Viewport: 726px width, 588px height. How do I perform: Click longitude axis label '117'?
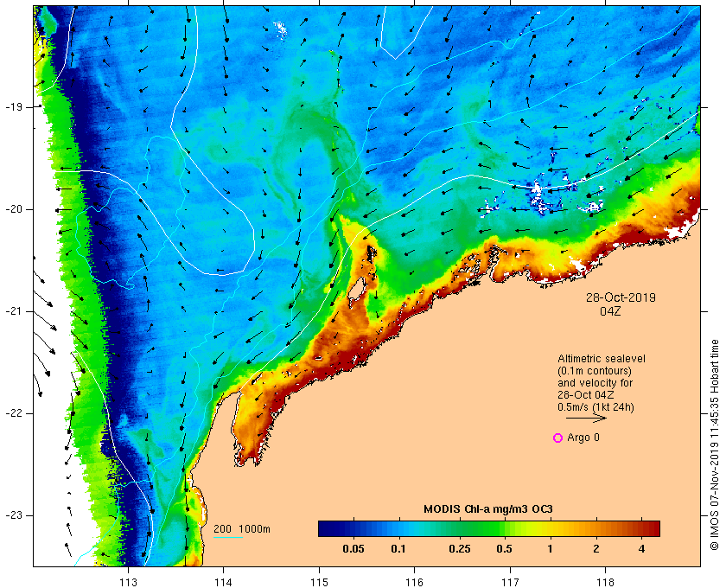tap(510, 582)
